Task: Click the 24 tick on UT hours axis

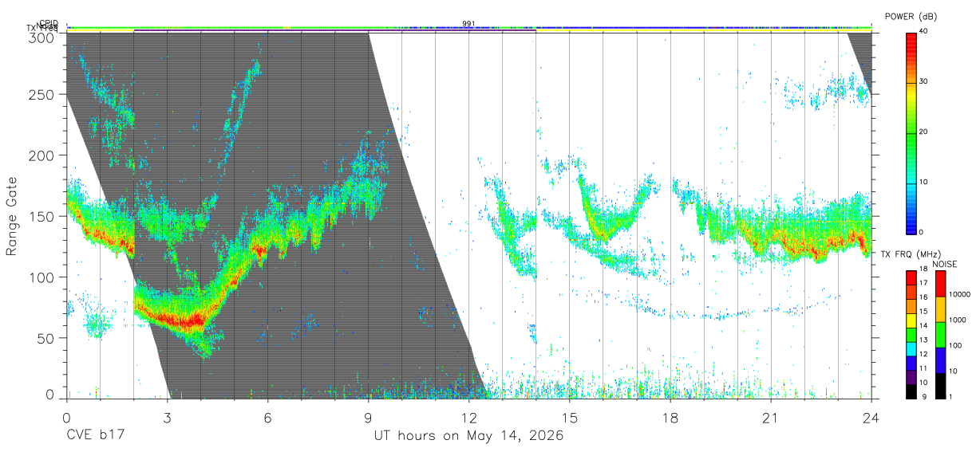Action: 871,418
